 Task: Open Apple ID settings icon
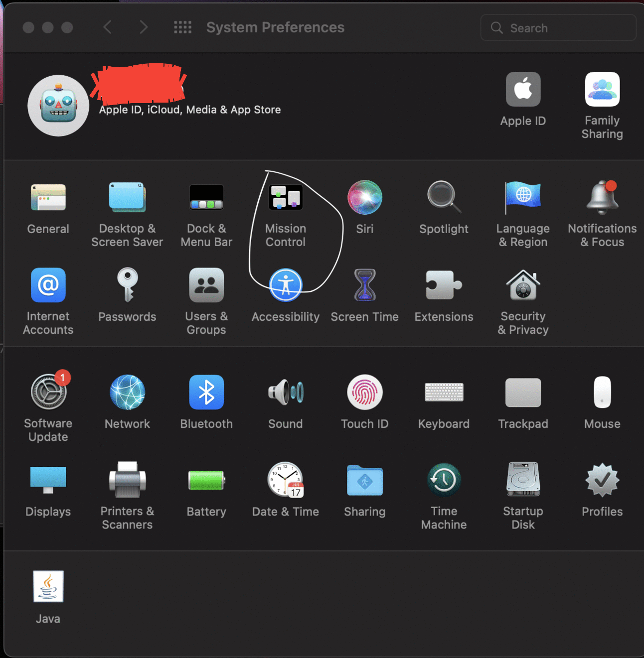click(x=523, y=89)
